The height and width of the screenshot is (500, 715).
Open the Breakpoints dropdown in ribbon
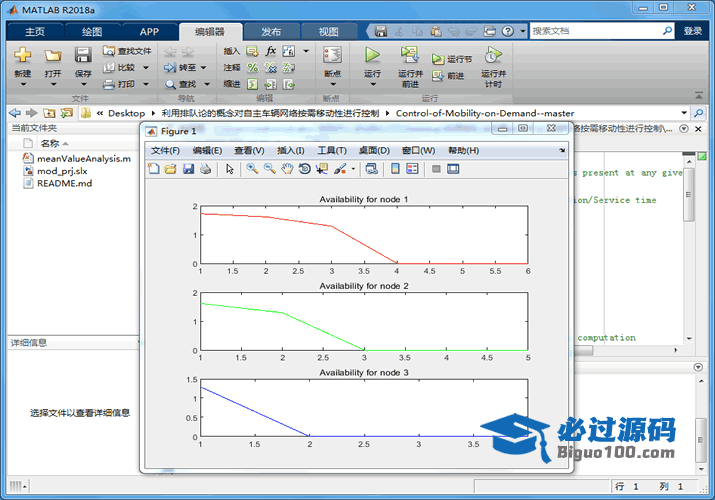332,85
